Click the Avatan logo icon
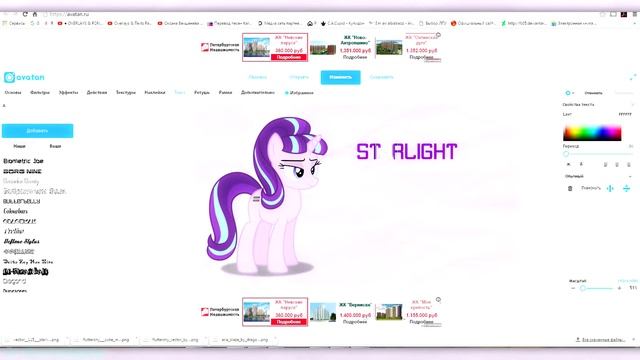640x360 pixels. [x=9, y=77]
